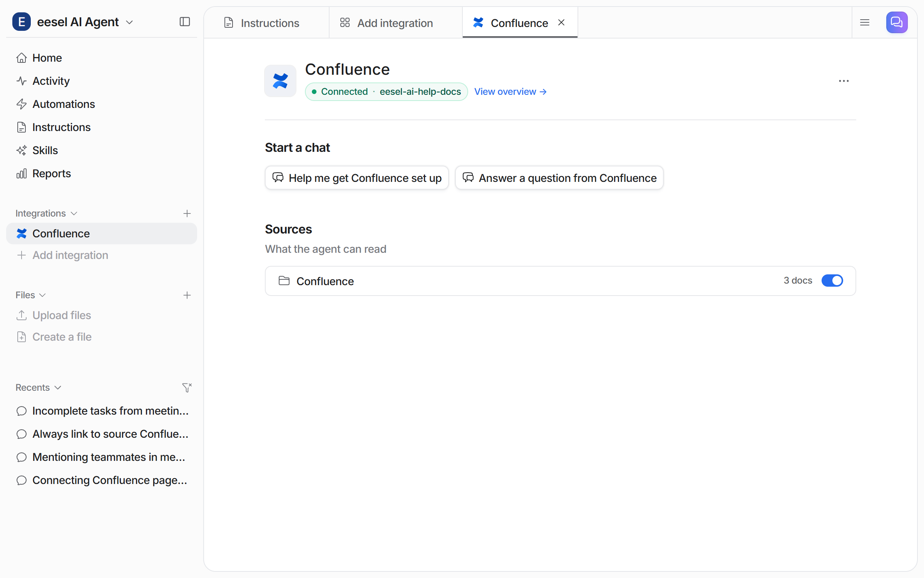Click the Confluence source folder icon
The width and height of the screenshot is (924, 578).
(284, 281)
